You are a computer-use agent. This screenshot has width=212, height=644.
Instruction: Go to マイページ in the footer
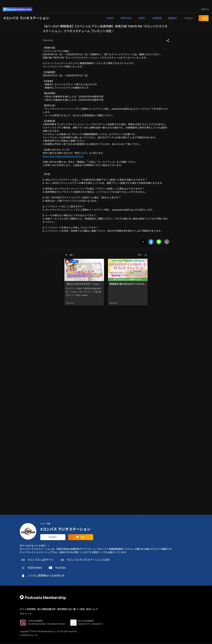pyautogui.click(x=26, y=614)
